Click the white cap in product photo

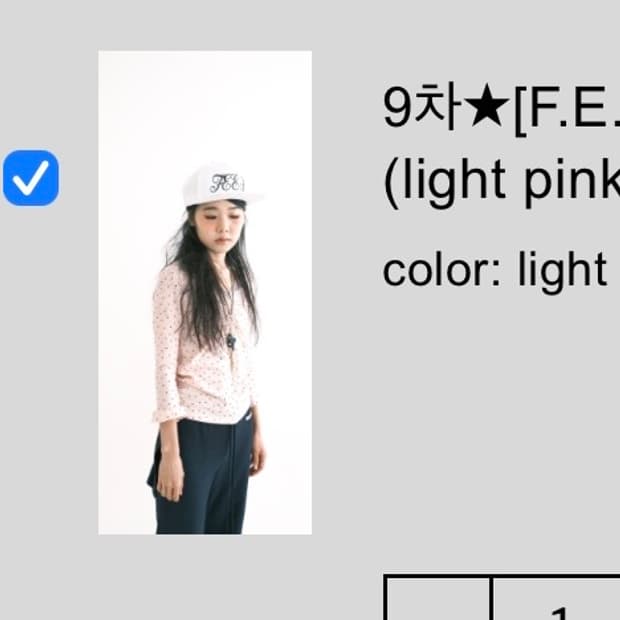pyautogui.click(x=221, y=185)
